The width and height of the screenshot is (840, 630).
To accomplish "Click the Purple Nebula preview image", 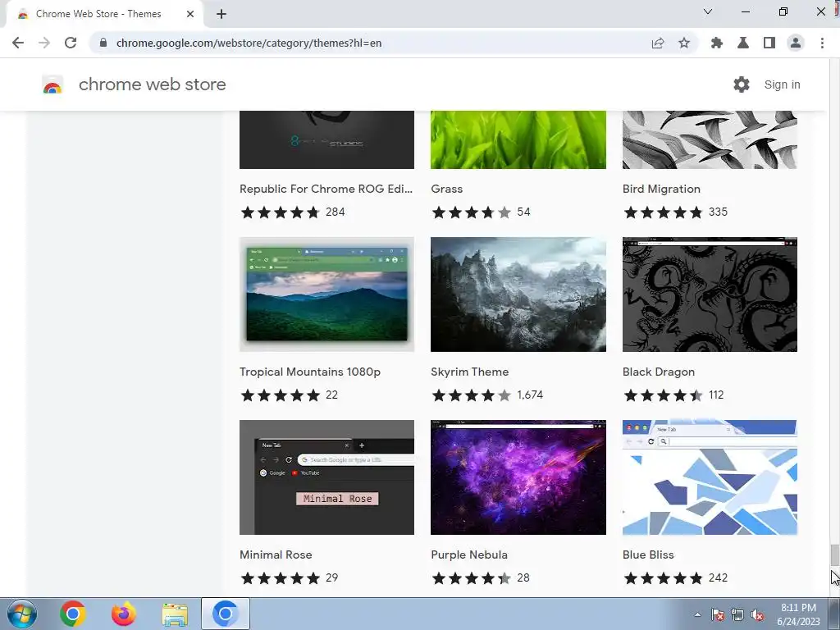I will click(518, 477).
